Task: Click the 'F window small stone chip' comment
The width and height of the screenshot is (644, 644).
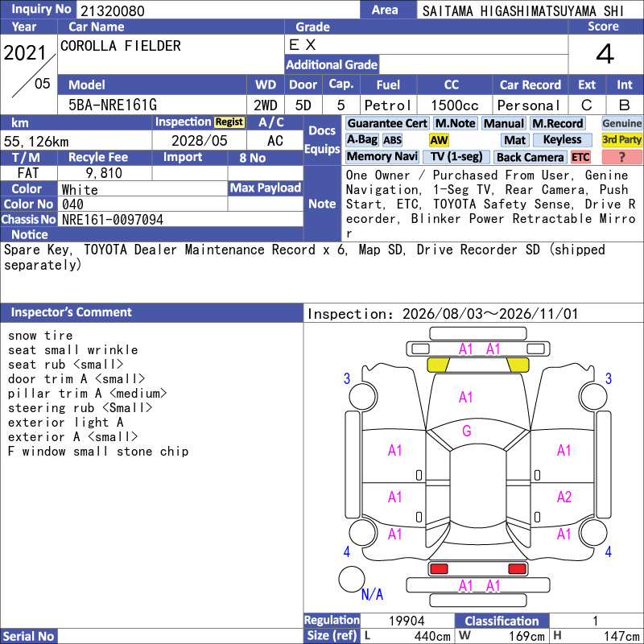Action: click(98, 452)
